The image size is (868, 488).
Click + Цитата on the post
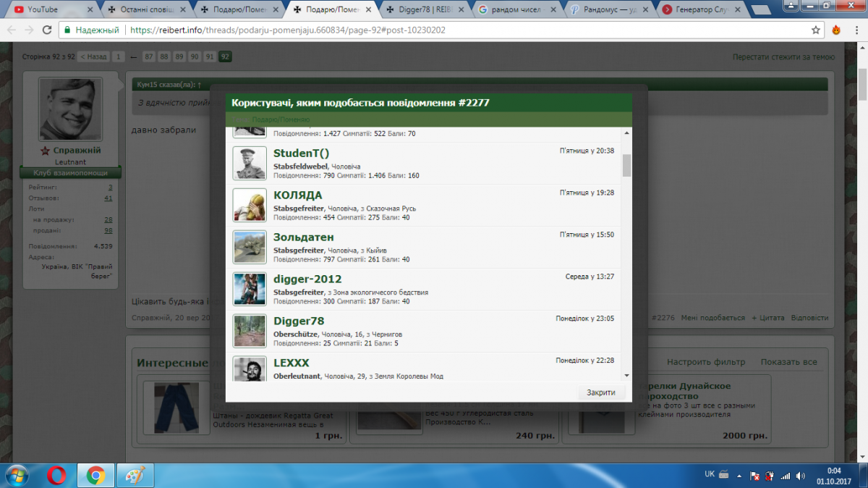tap(767, 318)
